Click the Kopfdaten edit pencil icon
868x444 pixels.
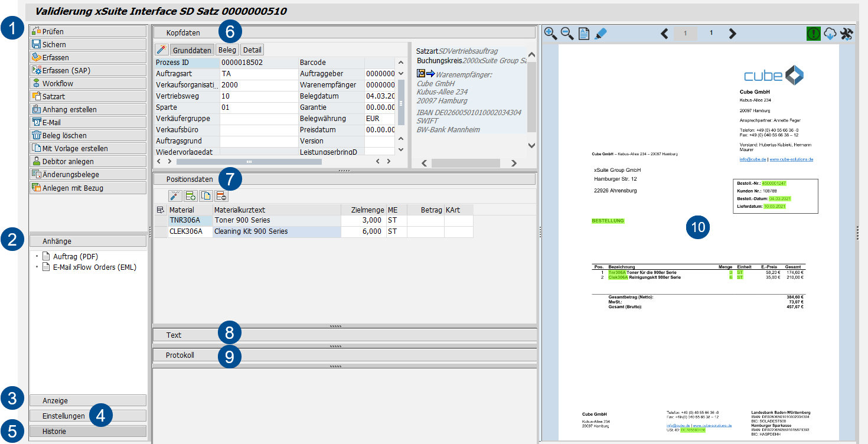[x=161, y=50]
